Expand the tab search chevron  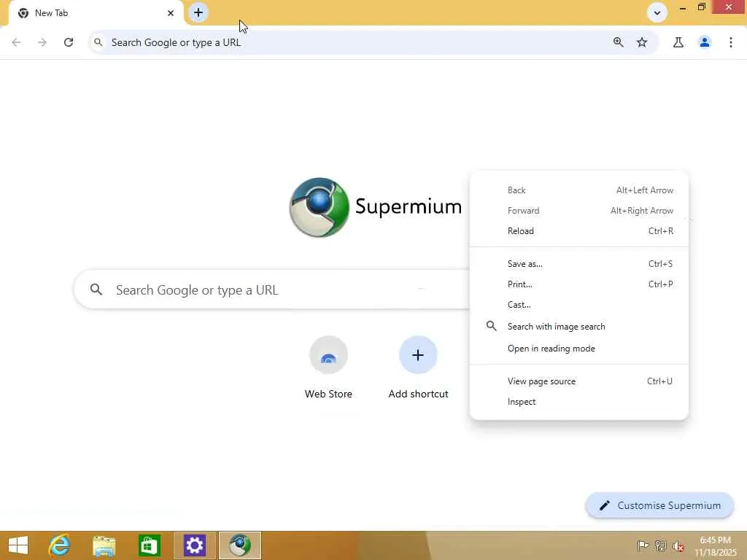tap(657, 13)
